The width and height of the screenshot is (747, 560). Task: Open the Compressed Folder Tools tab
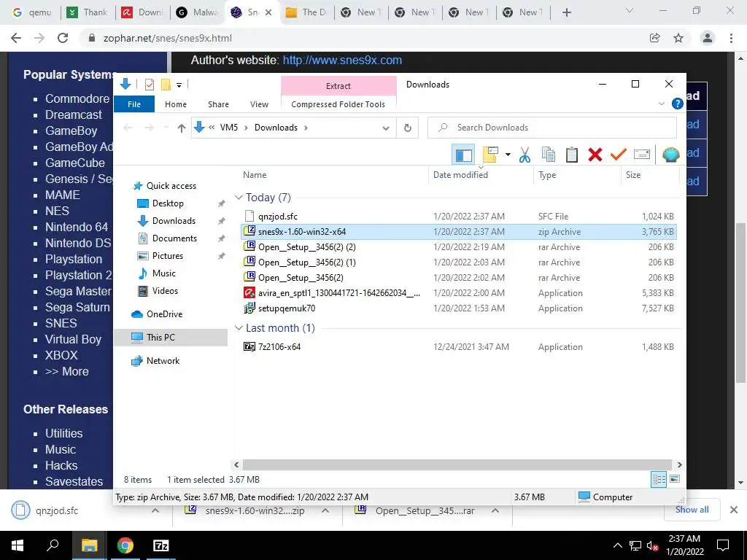point(338,104)
